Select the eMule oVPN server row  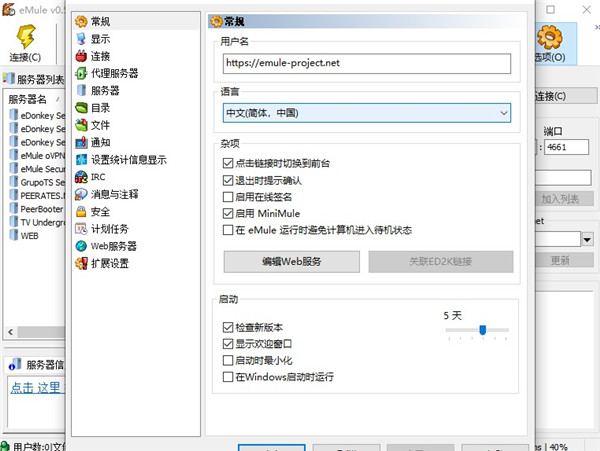(x=37, y=155)
